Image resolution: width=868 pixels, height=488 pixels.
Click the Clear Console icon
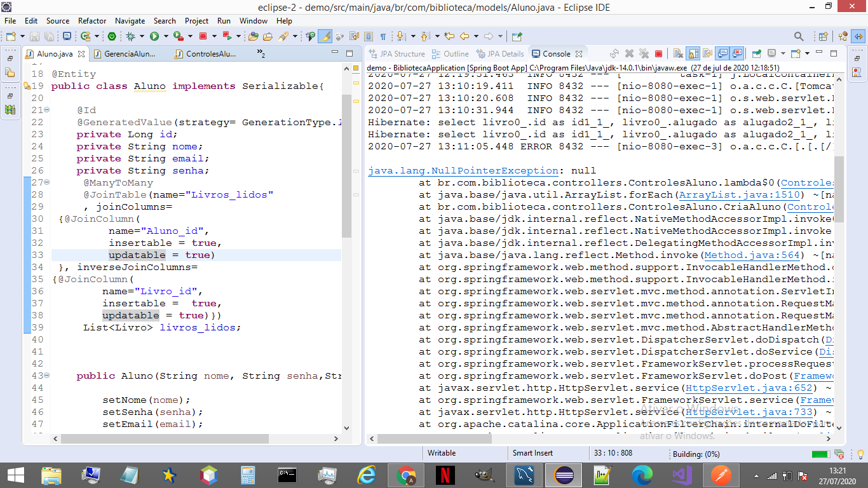(678, 54)
